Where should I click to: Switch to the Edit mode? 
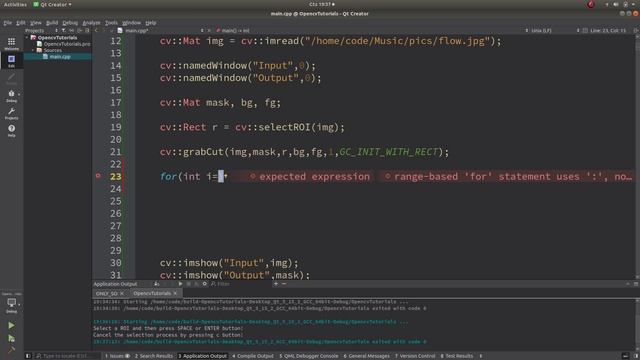[11, 60]
